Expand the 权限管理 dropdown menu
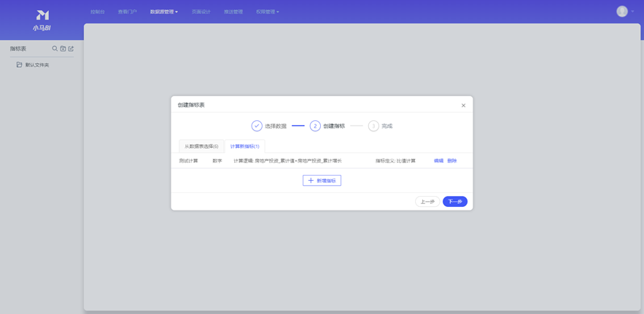The image size is (644, 314). (x=267, y=12)
